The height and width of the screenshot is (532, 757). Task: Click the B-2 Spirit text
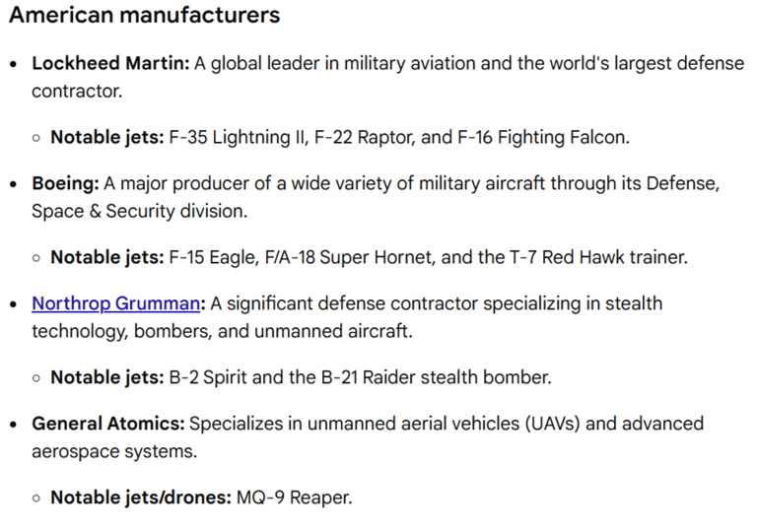210,377
